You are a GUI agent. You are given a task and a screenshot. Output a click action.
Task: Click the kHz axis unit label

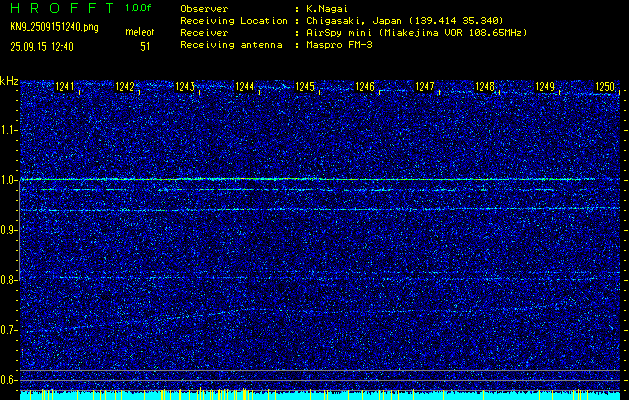tap(9, 81)
